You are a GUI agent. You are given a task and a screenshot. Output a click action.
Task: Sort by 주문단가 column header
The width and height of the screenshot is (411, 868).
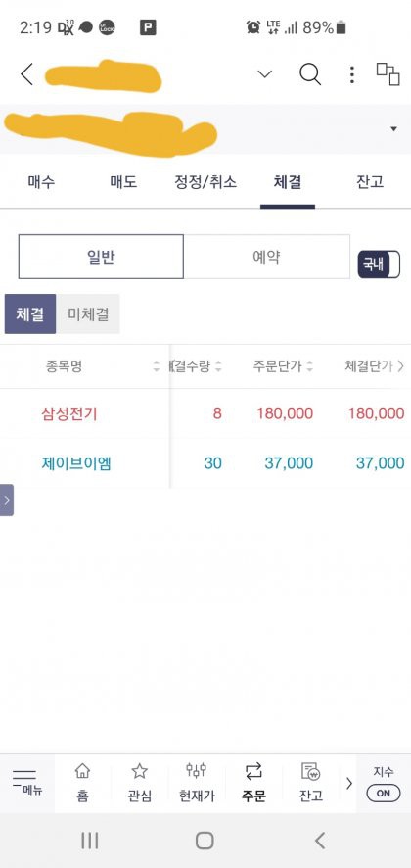click(x=283, y=366)
